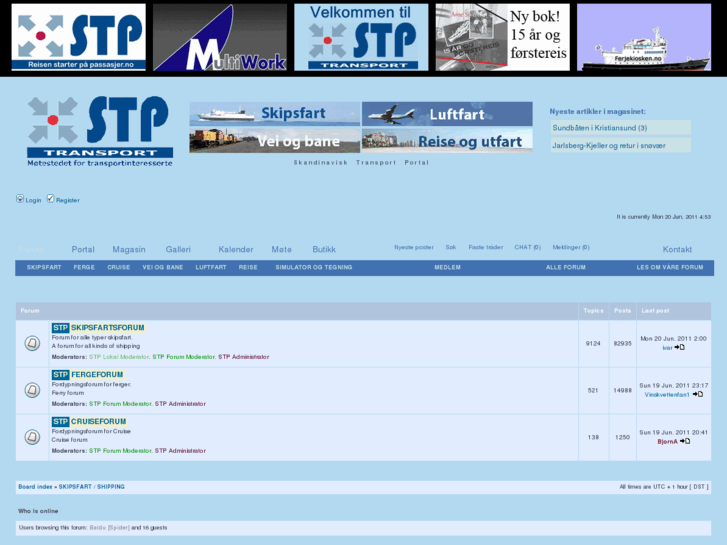Open Faste tråder link
The image size is (727, 545).
click(485, 247)
